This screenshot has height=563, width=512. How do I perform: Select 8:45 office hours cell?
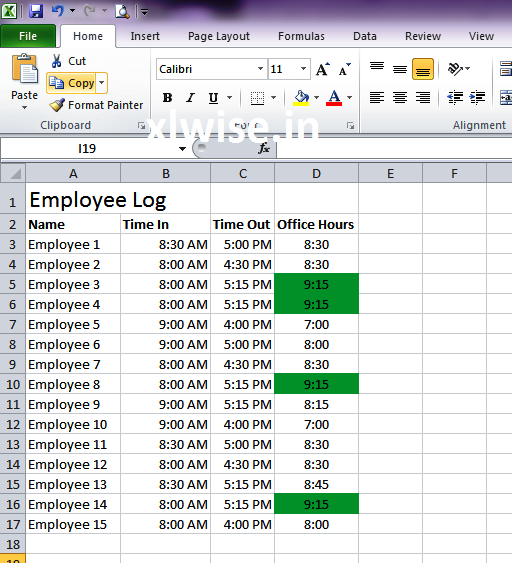316,484
